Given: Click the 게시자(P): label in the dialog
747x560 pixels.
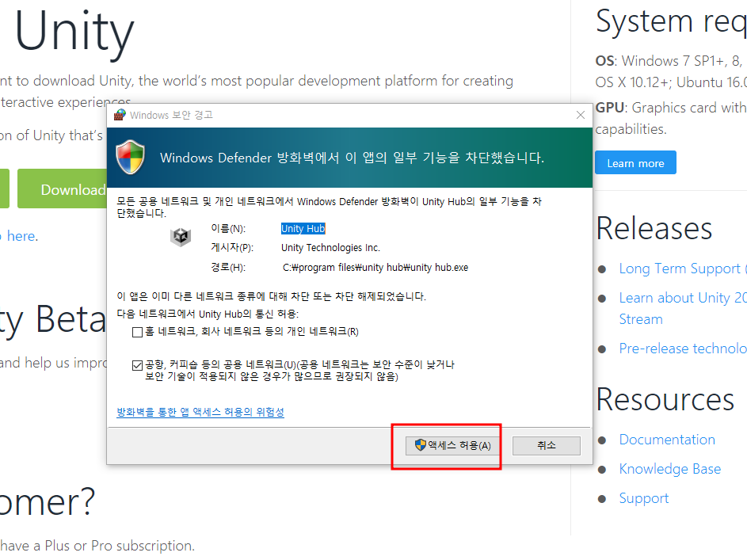Looking at the screenshot, I should click(x=232, y=248).
